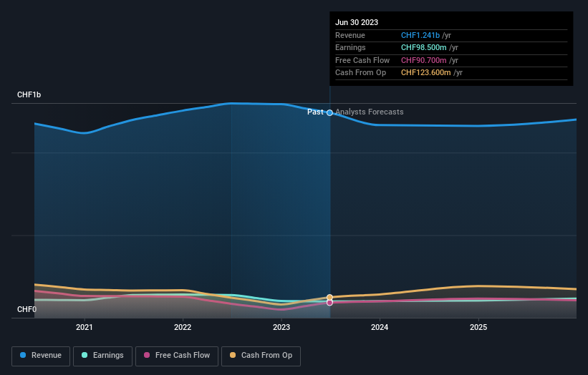Click the 2024 x-axis label
Image resolution: width=588 pixels, height=375 pixels.
(x=380, y=328)
